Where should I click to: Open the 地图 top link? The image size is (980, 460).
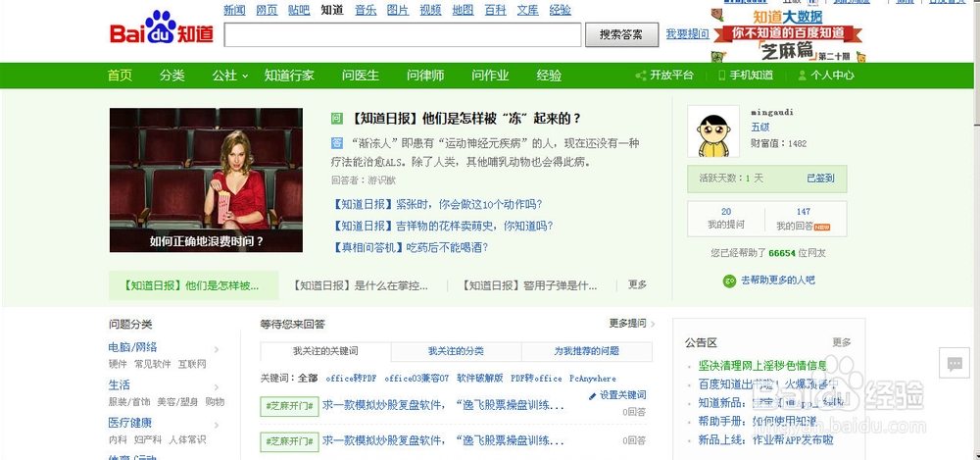(x=464, y=10)
